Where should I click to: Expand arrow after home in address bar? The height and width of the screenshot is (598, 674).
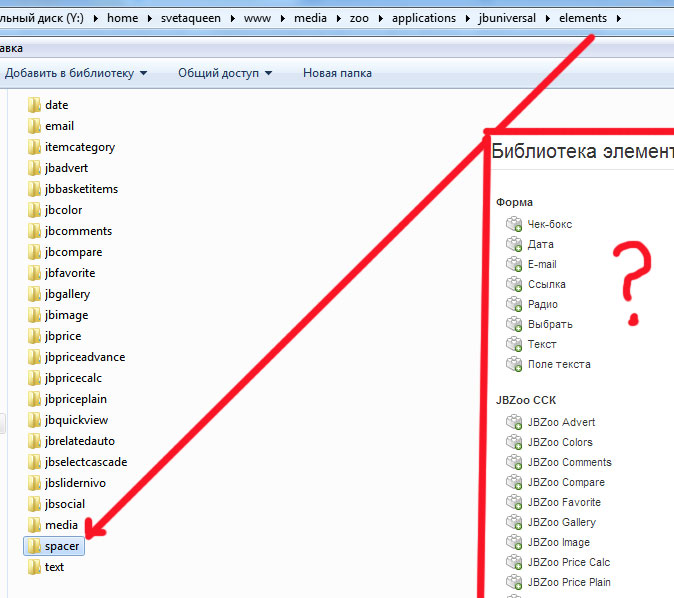tap(150, 18)
